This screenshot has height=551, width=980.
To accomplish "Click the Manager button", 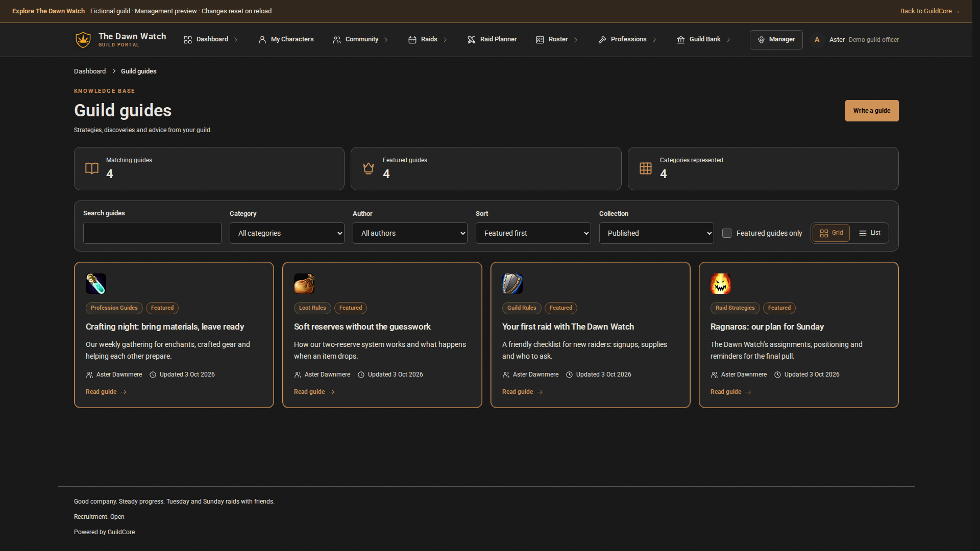I will pos(776,40).
